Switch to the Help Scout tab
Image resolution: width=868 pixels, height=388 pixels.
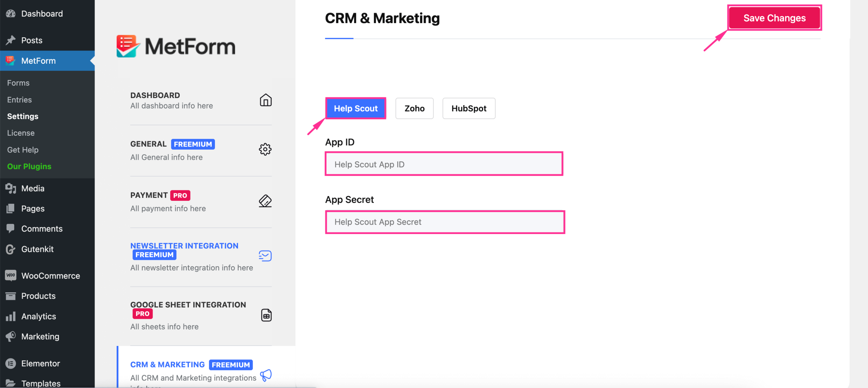click(x=356, y=109)
